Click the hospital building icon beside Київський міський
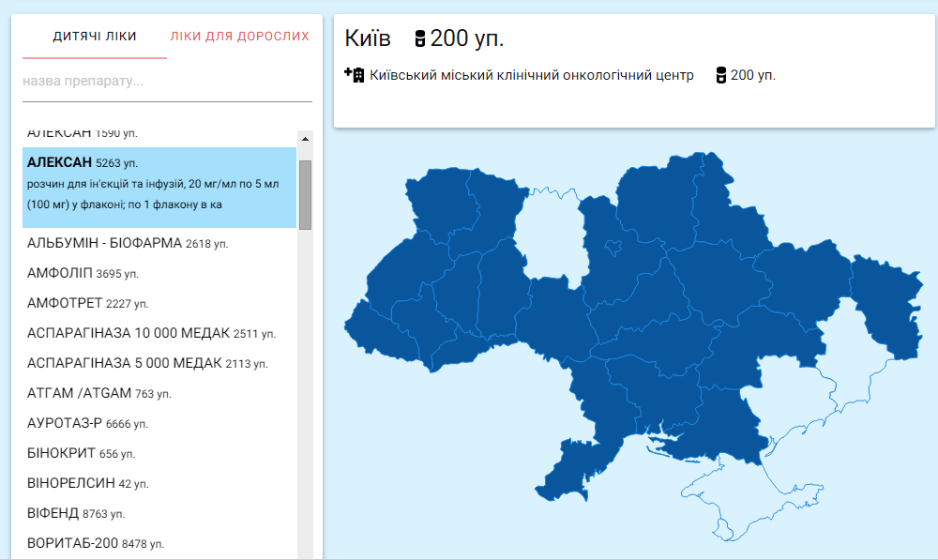 tap(355, 75)
